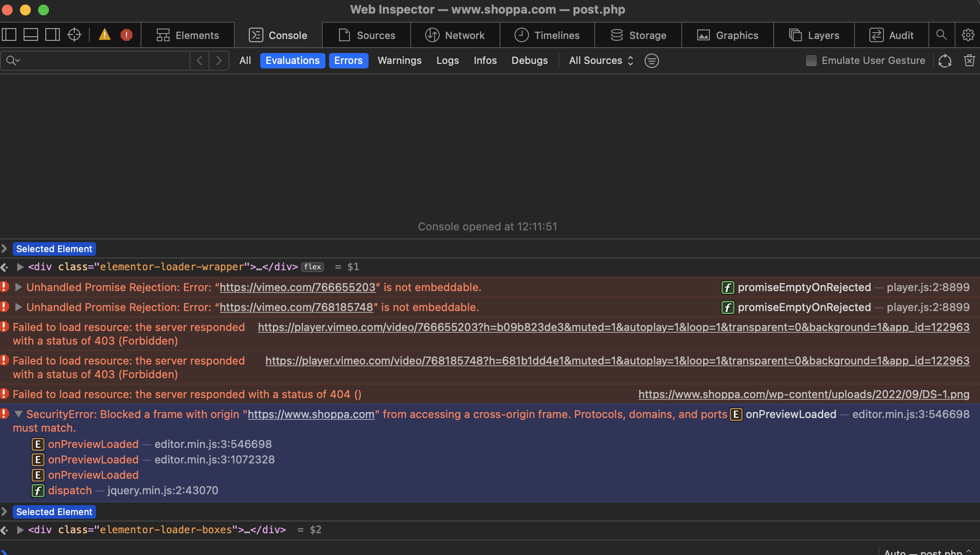Open the search magnifier in tab bar
The height and width of the screenshot is (555, 980).
click(941, 35)
